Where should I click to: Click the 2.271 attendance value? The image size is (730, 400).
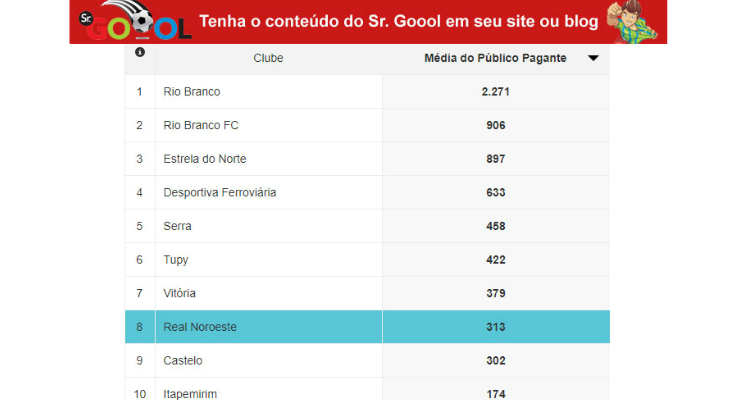pos(496,92)
